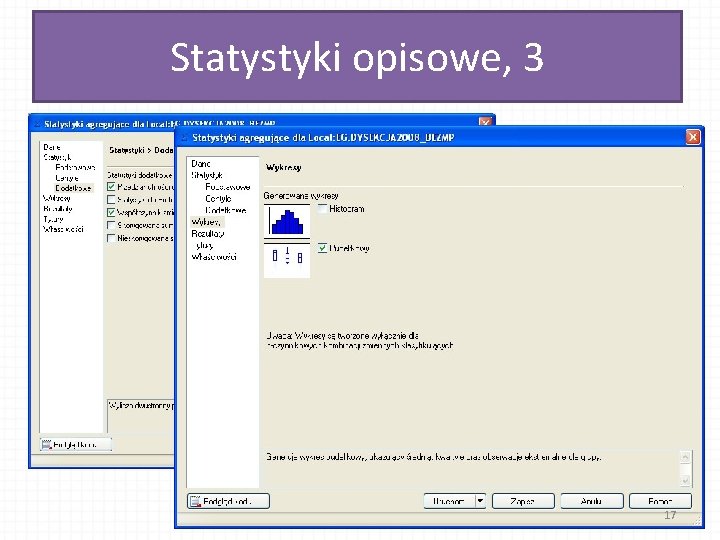
Task: Close the front Statystyki agregujące window
Action: (693, 137)
